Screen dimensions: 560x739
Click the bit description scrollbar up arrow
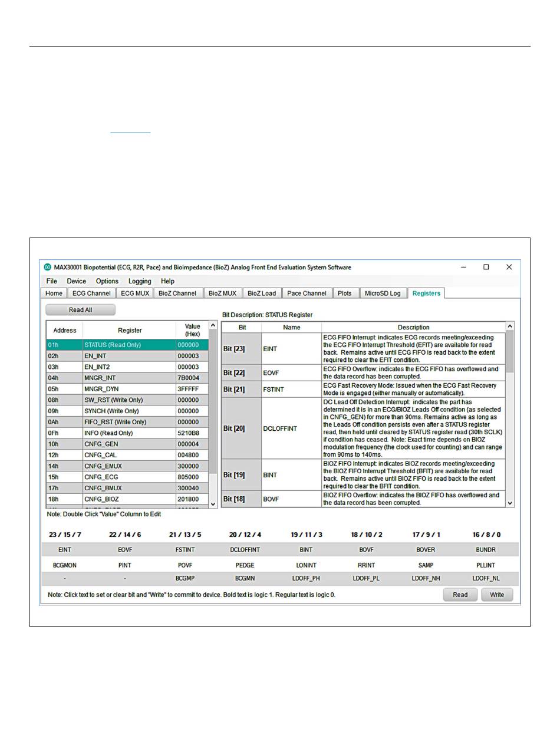pyautogui.click(x=510, y=326)
